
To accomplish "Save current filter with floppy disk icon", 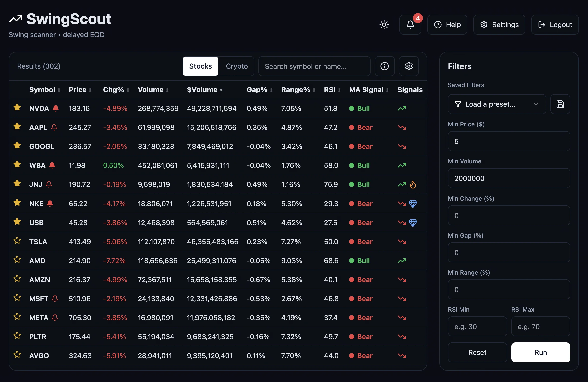I will tap(560, 104).
